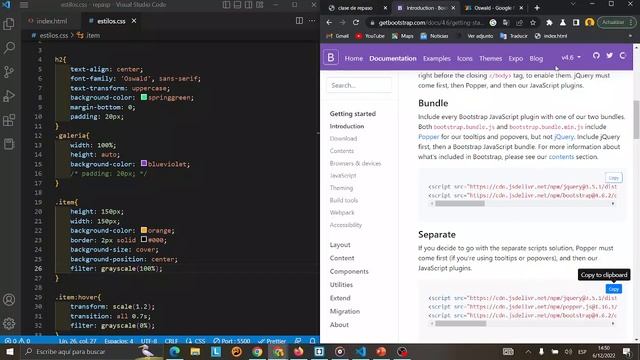Image resolution: width=640 pixels, height=360 pixels.
Task: Click the Chrome profile avatar
Action: [x=589, y=23]
